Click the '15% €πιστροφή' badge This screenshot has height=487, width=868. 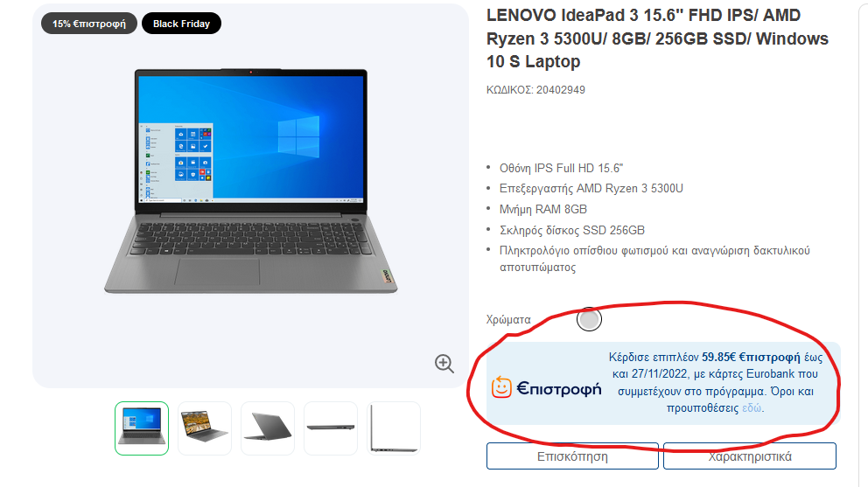[x=89, y=24]
